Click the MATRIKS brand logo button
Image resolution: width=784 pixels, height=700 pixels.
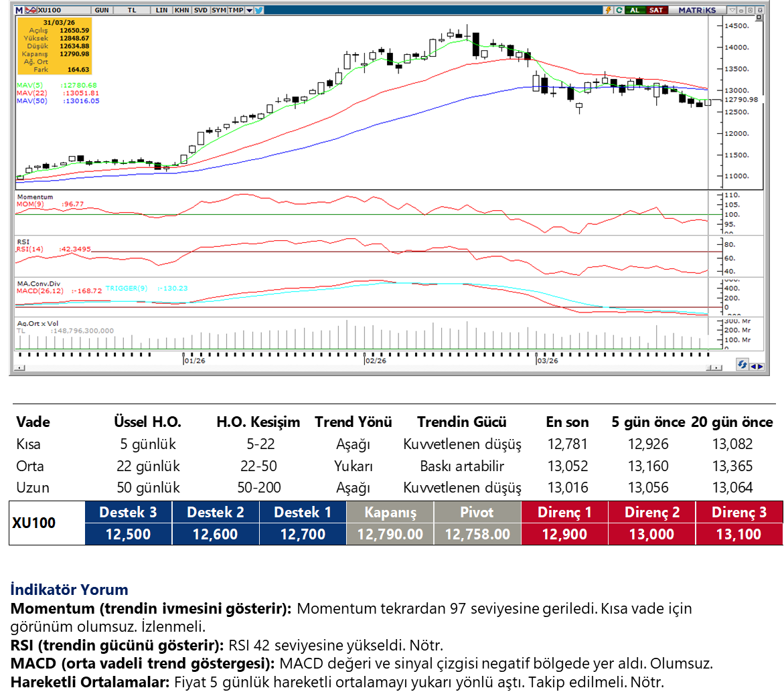click(697, 10)
